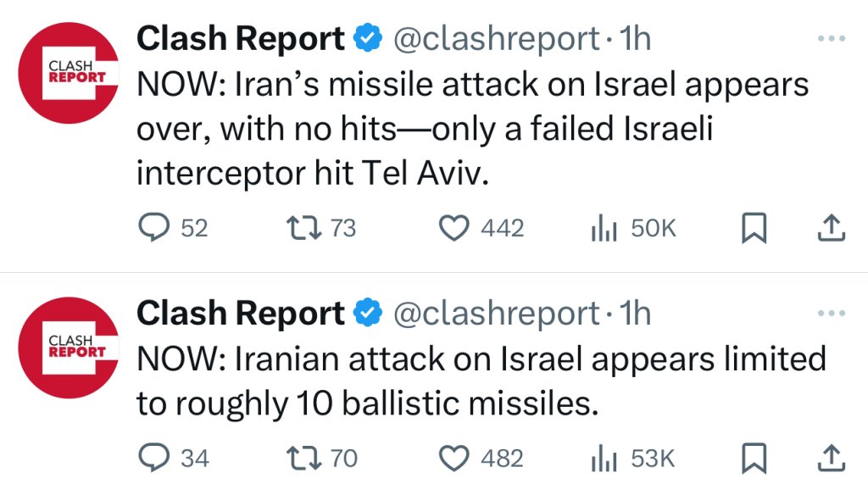Open tweet text about failed Israeli interceptor
This screenshot has height=495, width=868.
[x=473, y=129]
